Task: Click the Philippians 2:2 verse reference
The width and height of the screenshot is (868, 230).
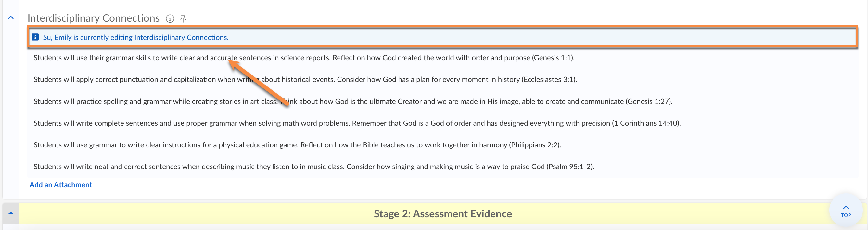Action: (x=534, y=145)
